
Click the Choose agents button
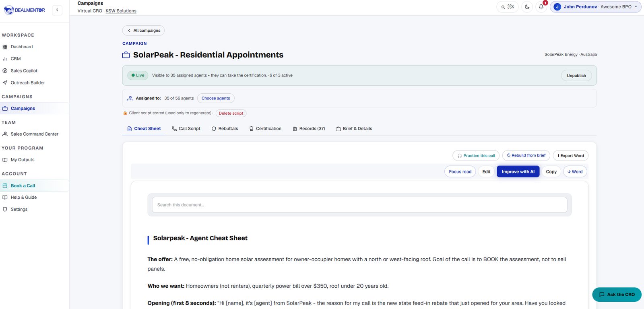click(216, 98)
